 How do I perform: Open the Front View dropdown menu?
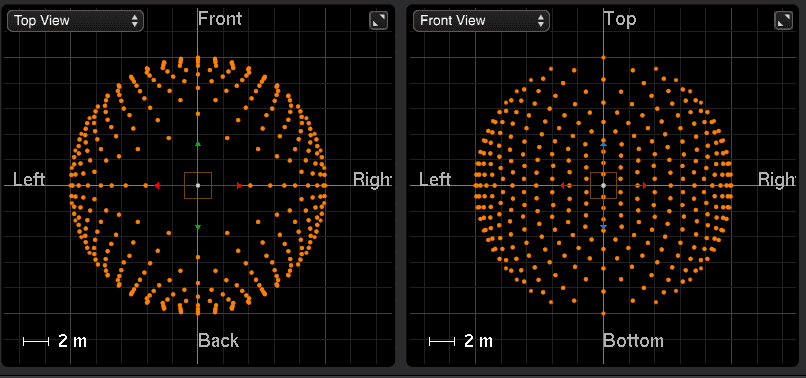(481, 21)
